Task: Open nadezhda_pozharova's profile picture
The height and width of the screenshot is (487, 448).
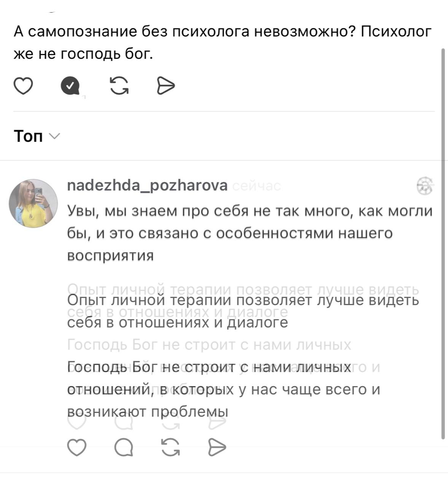Action: point(33,203)
